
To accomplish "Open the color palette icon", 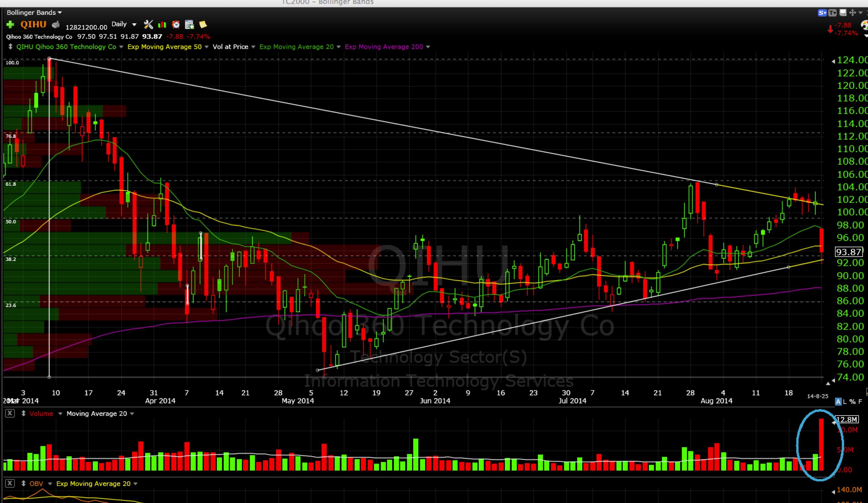I will 865,25.
